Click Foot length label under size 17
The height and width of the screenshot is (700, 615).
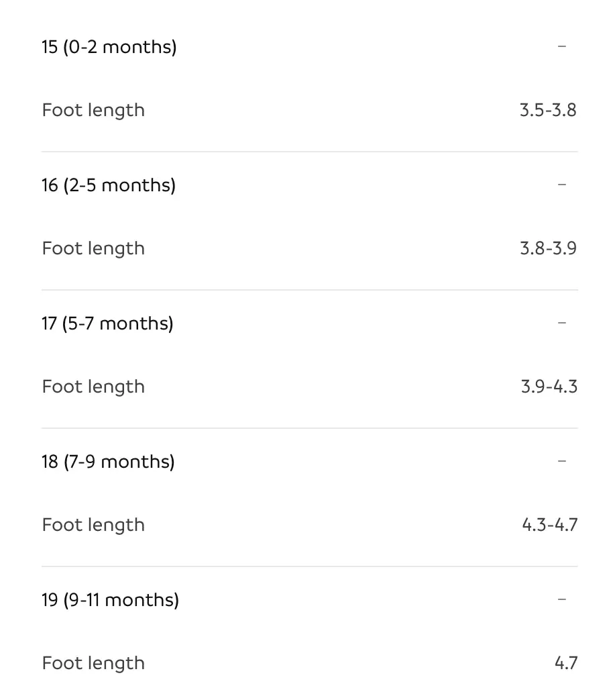[93, 387]
